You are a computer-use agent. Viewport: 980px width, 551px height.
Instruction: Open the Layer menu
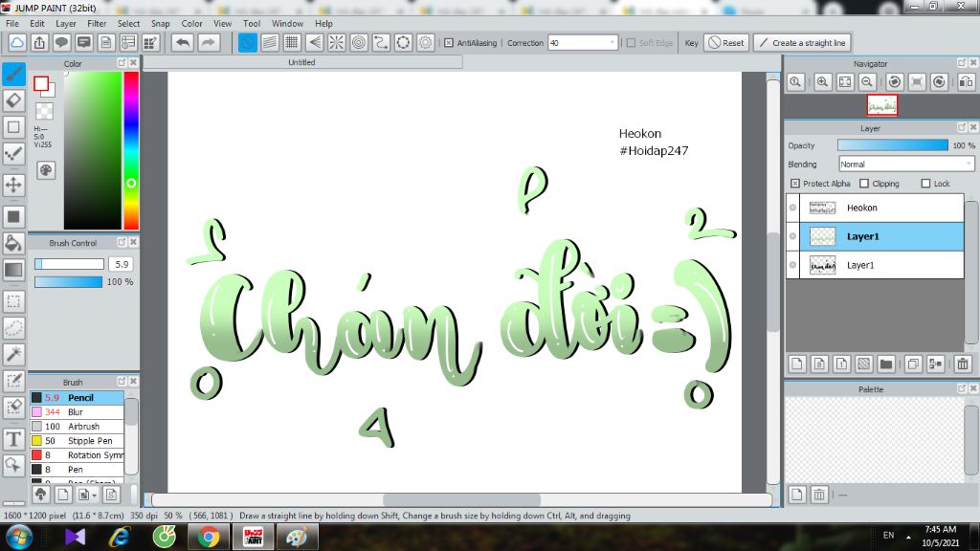66,23
